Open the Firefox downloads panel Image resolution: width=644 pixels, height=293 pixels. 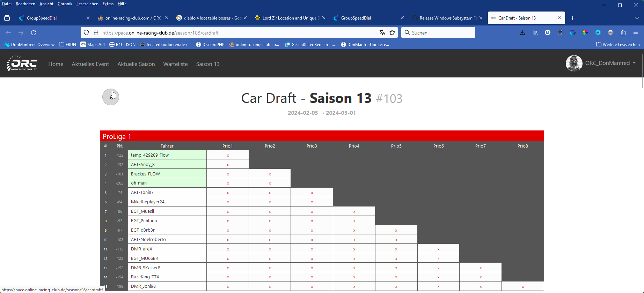[522, 33]
